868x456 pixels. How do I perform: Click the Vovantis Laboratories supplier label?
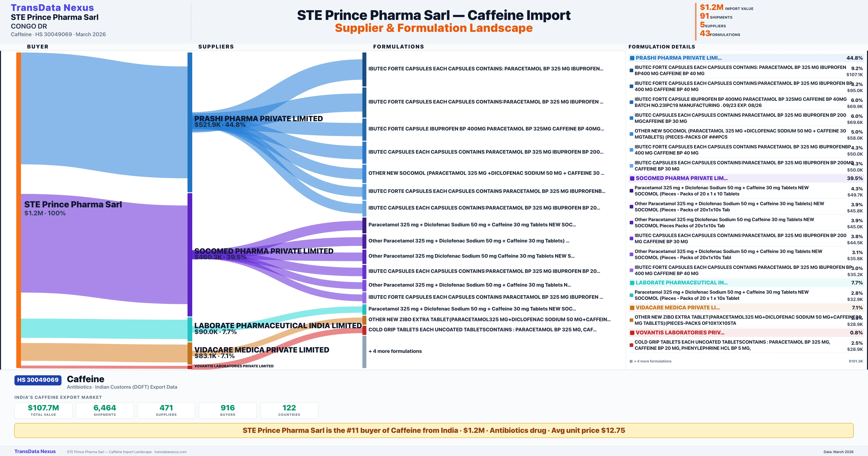point(234,366)
